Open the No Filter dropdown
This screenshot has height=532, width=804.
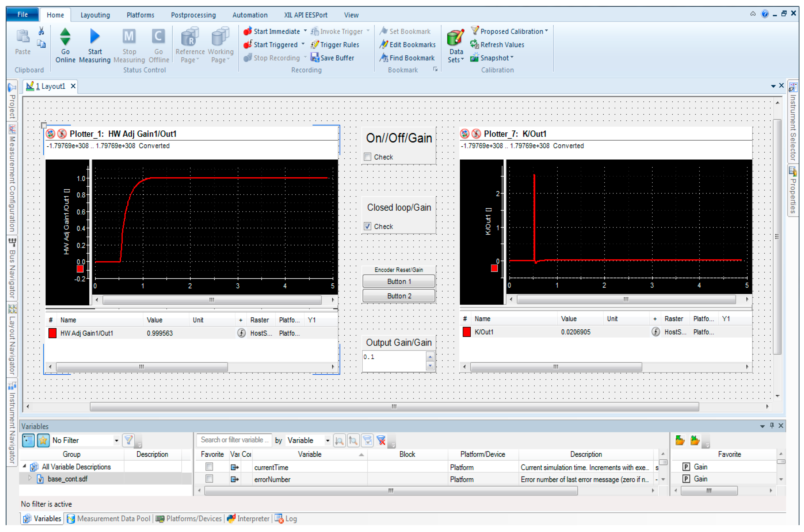tap(116, 441)
